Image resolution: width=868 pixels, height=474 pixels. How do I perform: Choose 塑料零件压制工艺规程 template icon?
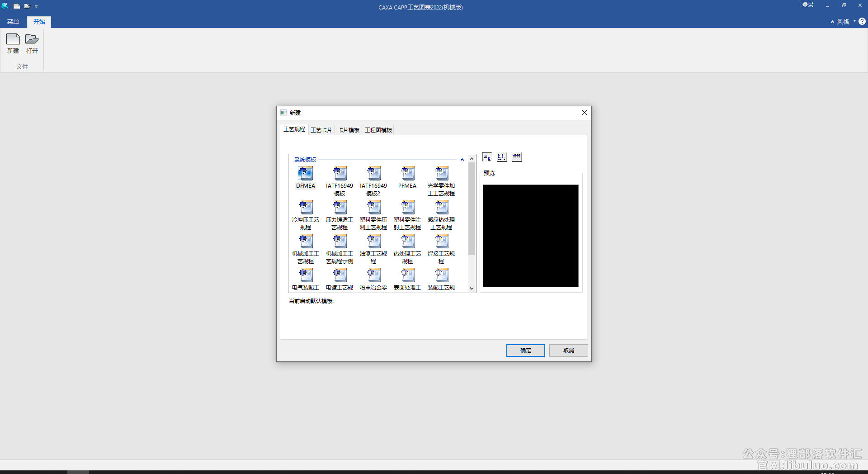tap(373, 207)
